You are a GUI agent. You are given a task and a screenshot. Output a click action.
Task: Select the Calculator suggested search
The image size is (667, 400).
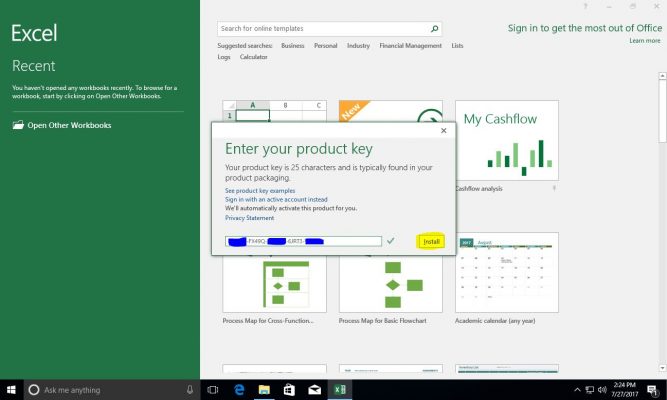pyautogui.click(x=254, y=57)
